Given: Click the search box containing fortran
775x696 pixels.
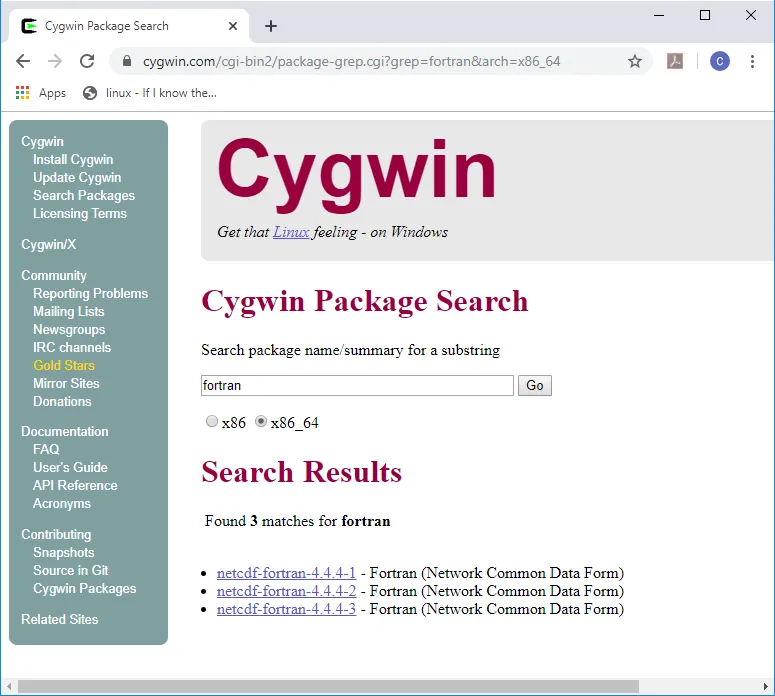Looking at the screenshot, I should (x=357, y=386).
